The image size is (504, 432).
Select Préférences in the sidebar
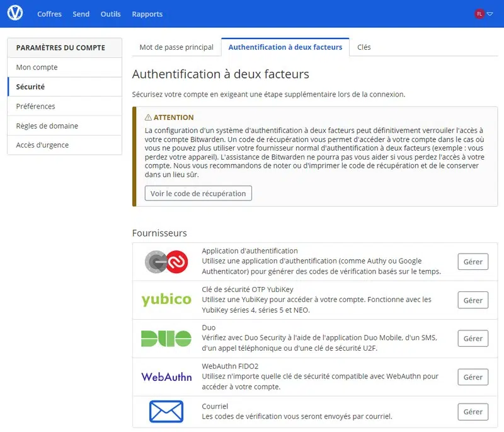tap(36, 107)
